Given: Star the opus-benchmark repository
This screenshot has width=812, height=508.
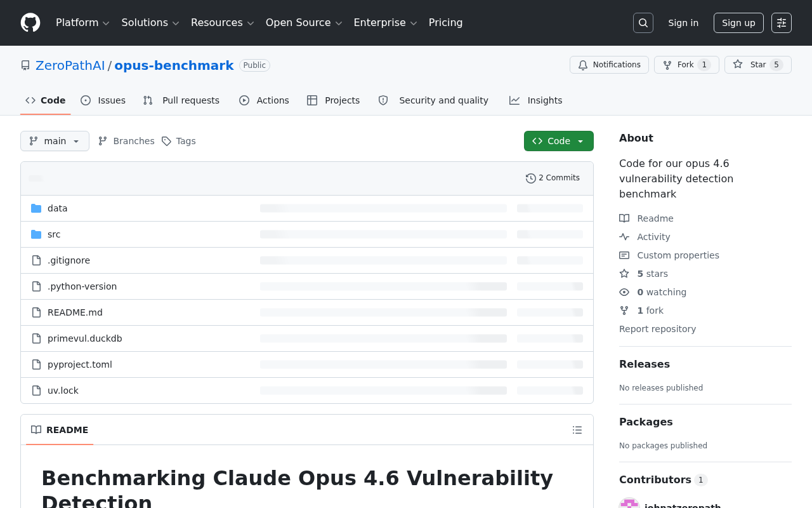Looking at the screenshot, I should [x=758, y=65].
